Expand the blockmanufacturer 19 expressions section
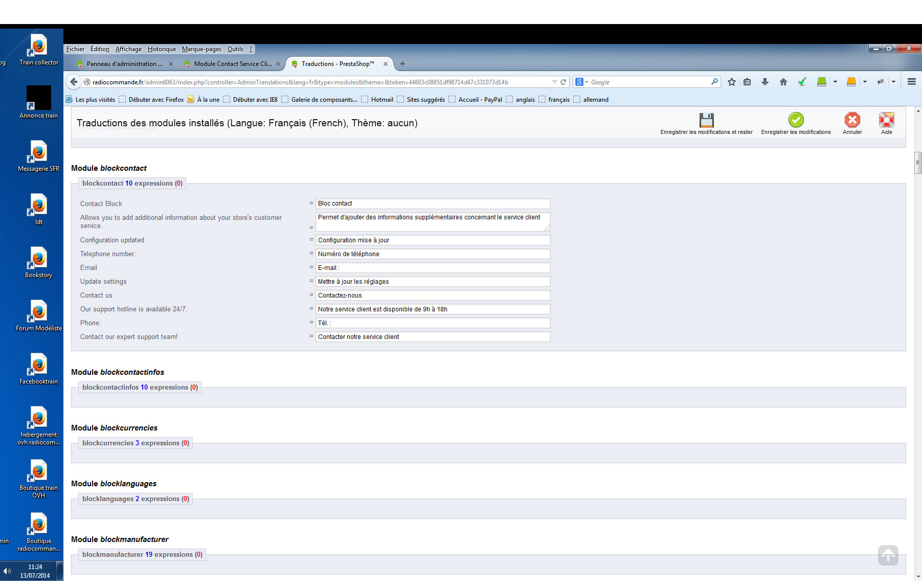This screenshot has height=588, width=922. pyautogui.click(x=142, y=555)
